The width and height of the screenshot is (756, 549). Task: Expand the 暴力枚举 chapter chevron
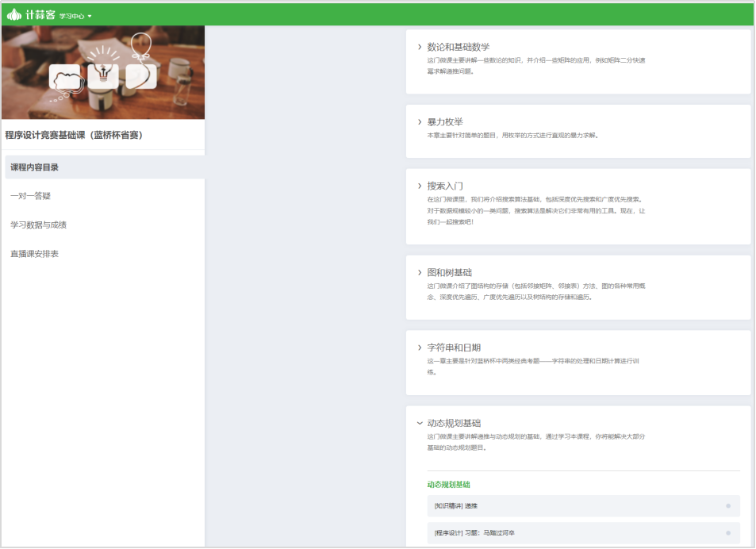pos(420,122)
